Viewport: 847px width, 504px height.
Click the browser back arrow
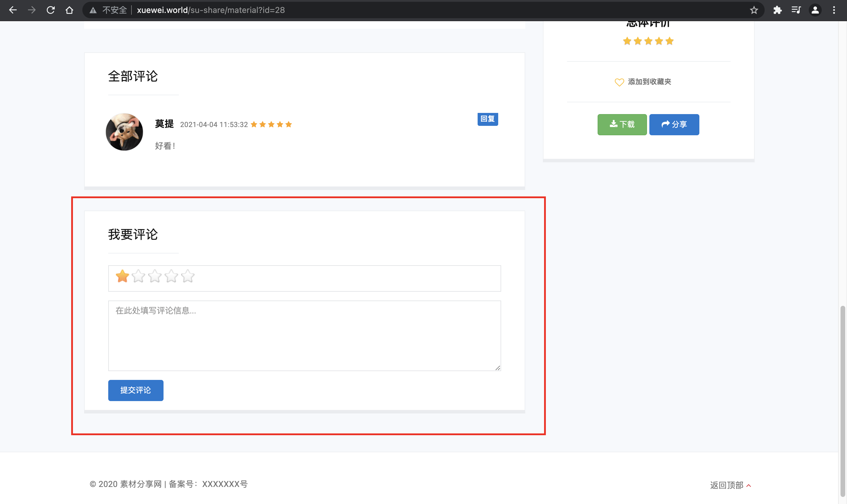(13, 10)
